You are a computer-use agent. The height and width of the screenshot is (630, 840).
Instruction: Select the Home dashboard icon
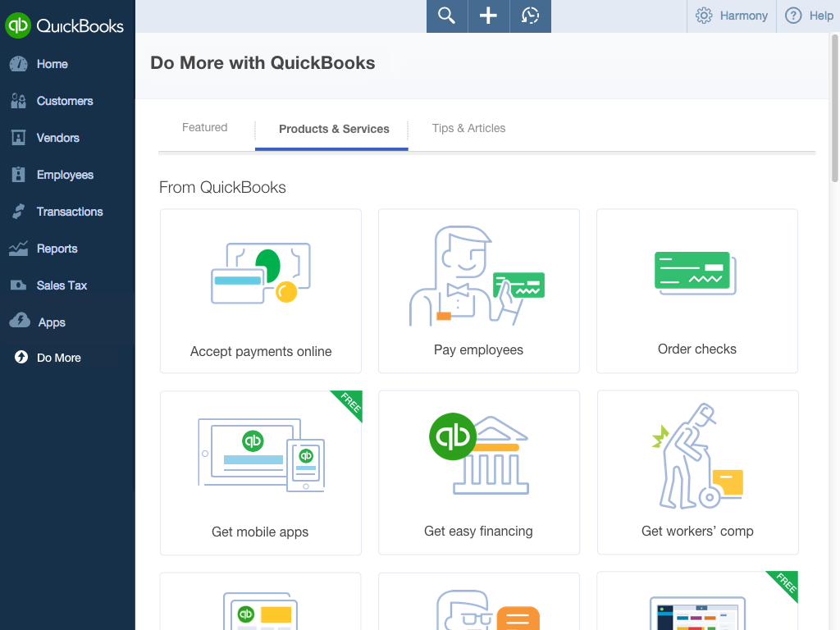(19, 64)
